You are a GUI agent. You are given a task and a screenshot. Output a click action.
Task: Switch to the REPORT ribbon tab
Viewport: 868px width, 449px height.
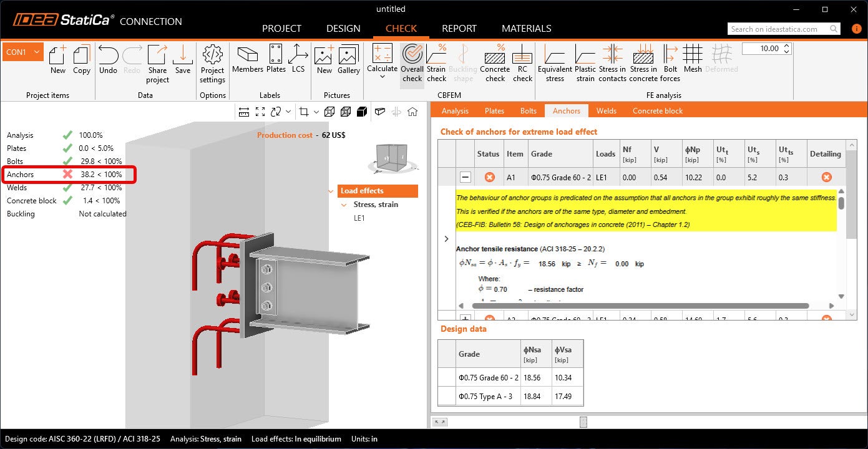click(459, 29)
